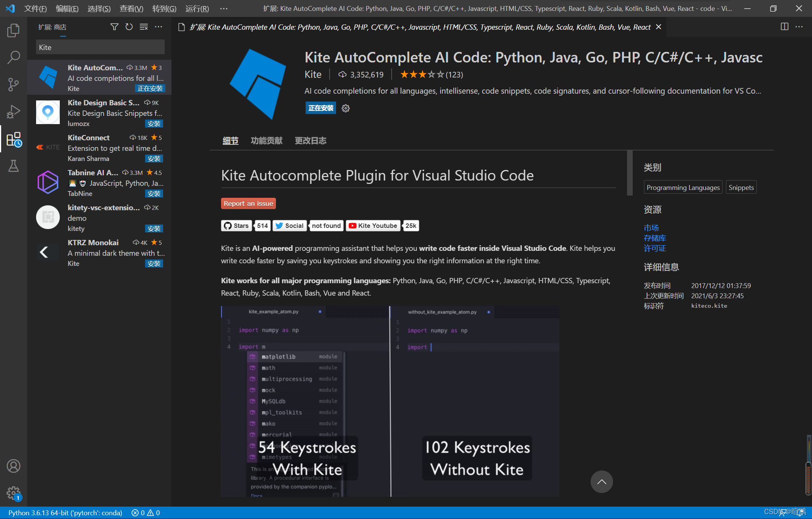
Task: Switch to 更改日志 tab
Action: click(311, 141)
